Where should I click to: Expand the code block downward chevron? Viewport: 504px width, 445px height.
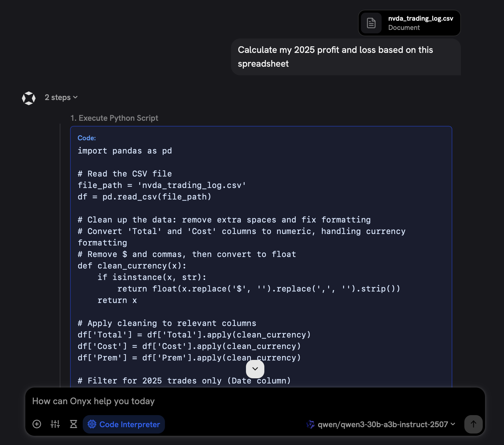[255, 369]
